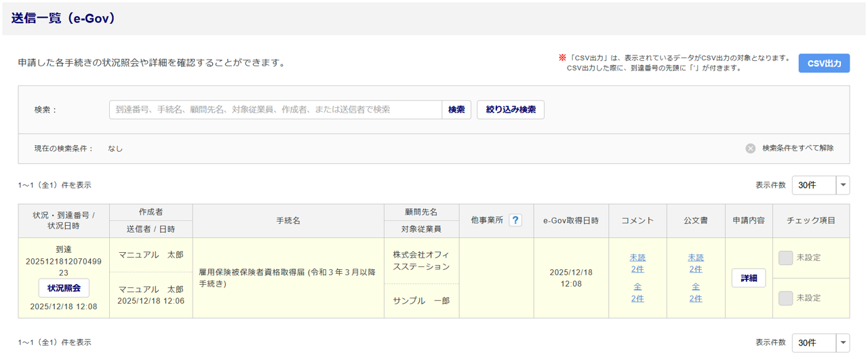868x362 pixels.
Task: Open the 絞り込み検索 filter search
Action: pos(511,110)
